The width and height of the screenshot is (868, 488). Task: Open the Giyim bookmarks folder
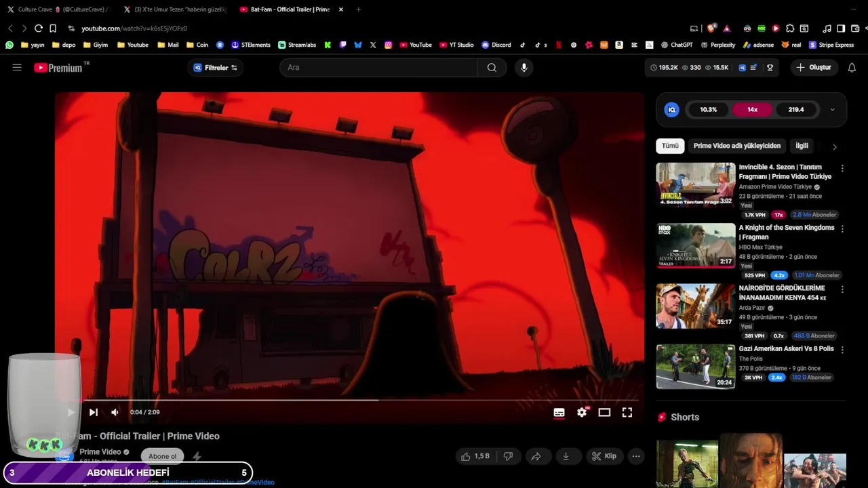coord(95,45)
